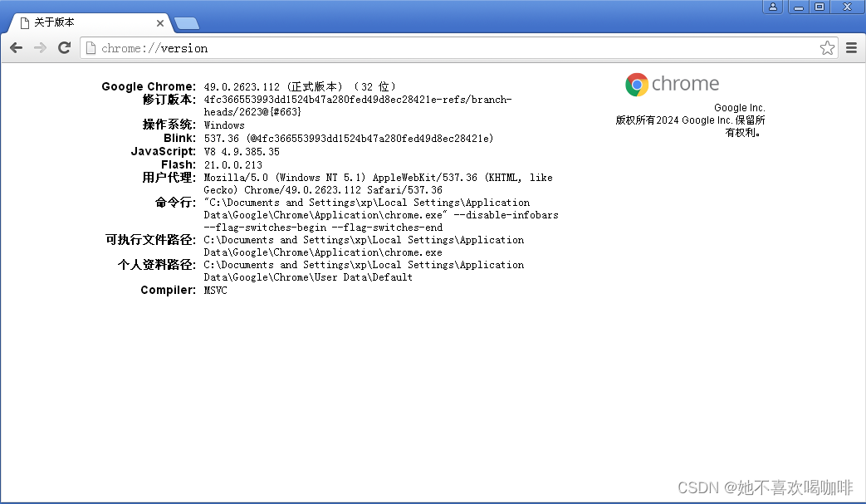866x504 pixels.
Task: Open the Chrome hamburger menu
Action: pos(851,48)
